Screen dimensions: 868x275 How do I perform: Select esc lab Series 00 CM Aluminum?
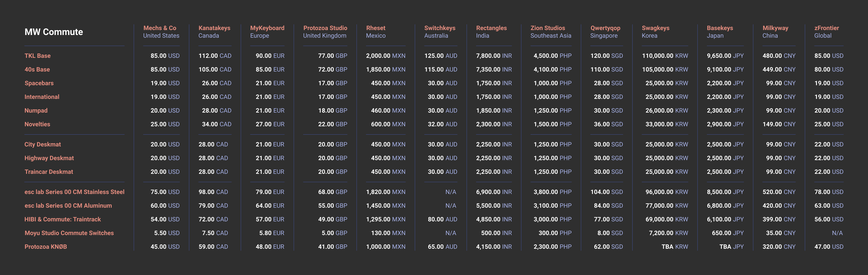(68, 206)
